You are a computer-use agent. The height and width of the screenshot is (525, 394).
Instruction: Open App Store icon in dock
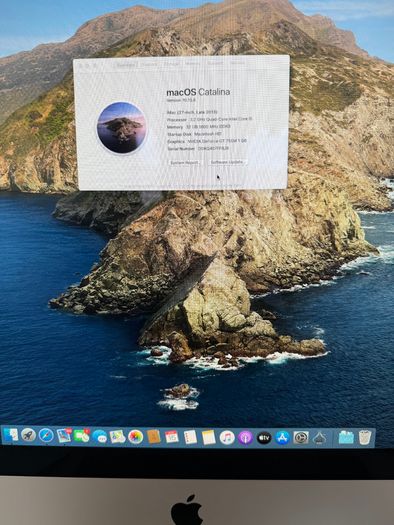(x=282, y=438)
